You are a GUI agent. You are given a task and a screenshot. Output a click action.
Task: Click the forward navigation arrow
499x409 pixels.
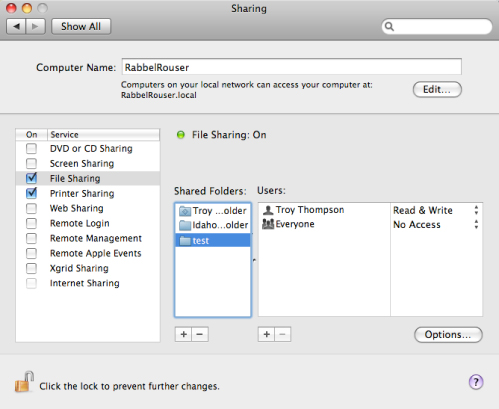35,26
